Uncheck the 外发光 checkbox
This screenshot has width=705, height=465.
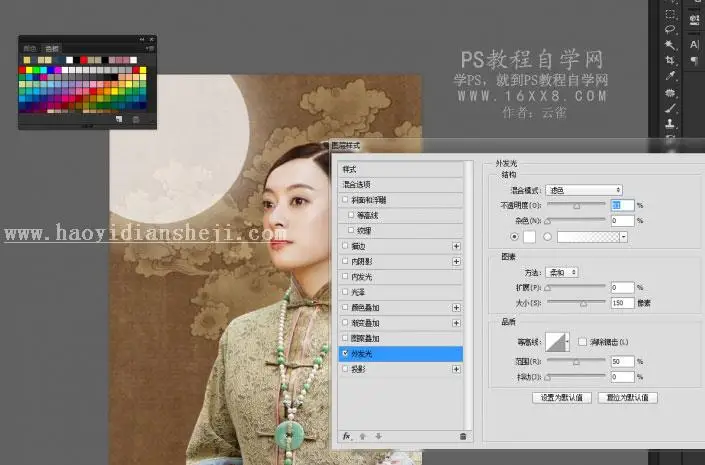[345, 353]
